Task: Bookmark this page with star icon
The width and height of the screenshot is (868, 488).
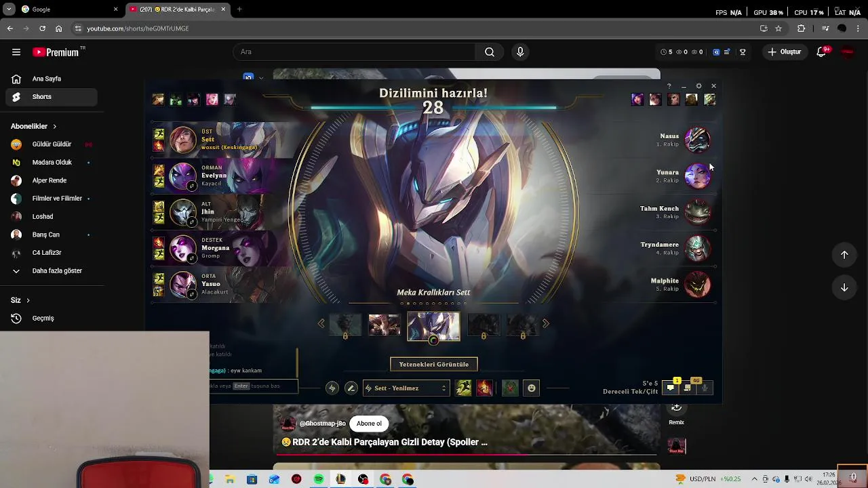Action: coord(778,28)
